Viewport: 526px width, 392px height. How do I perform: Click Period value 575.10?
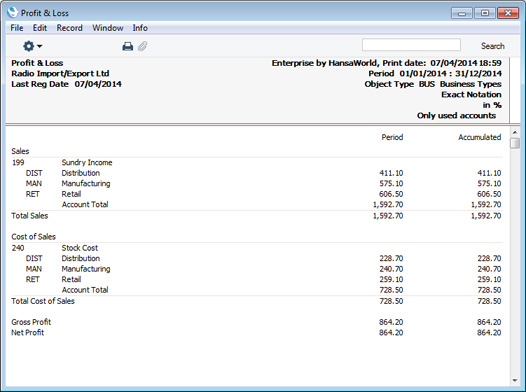tap(391, 183)
